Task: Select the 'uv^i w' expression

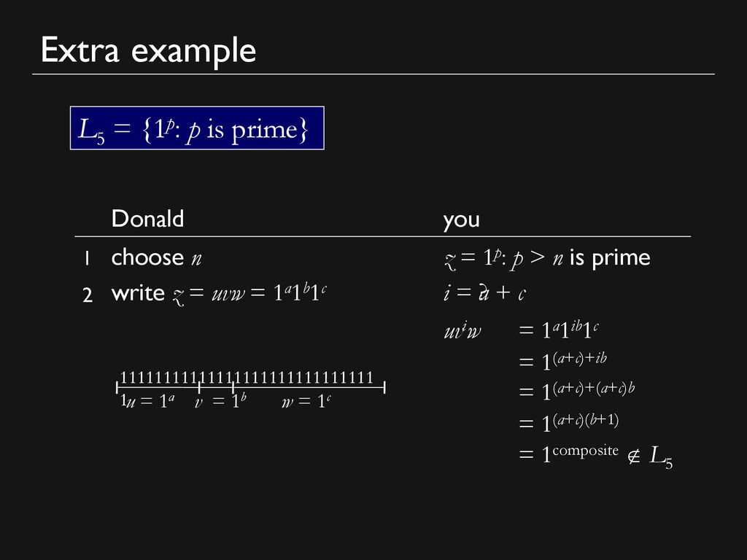Action: click(462, 330)
